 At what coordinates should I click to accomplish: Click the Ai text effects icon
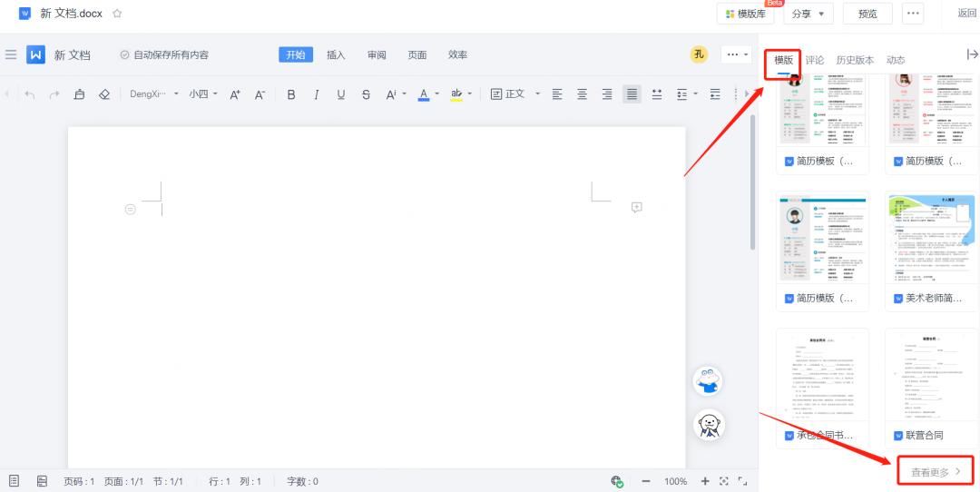coord(390,94)
